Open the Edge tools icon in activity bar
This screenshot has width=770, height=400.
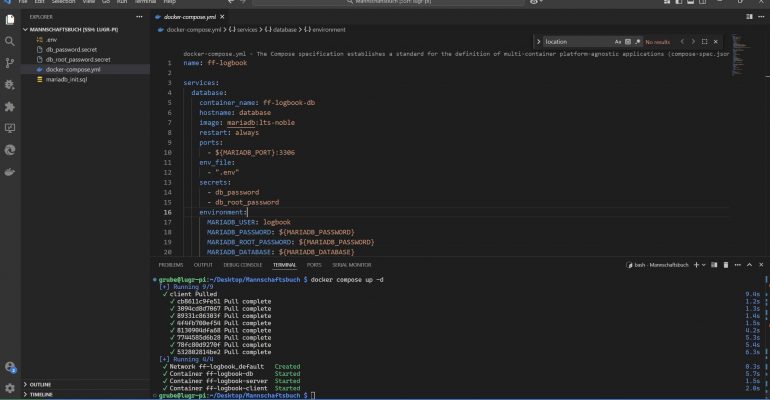pos(10,150)
